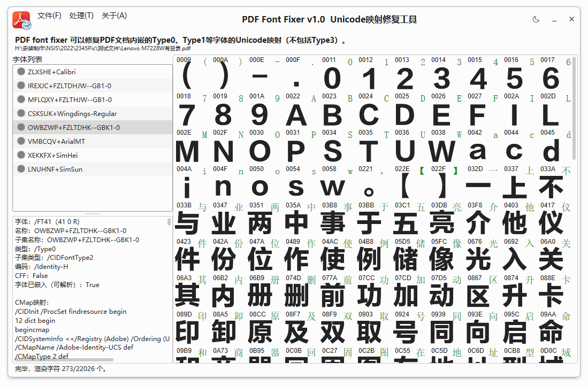This screenshot has height=386, width=588.
Task: Open the 关于(A) menu
Action: click(113, 16)
